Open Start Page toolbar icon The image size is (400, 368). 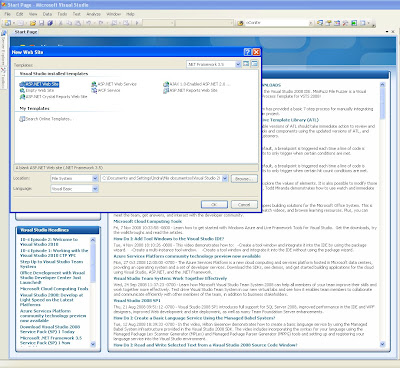click(354, 23)
